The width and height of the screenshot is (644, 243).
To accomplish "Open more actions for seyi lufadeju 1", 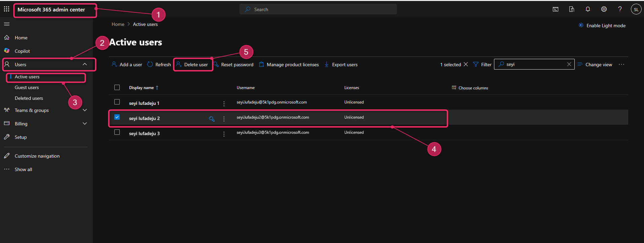I will [224, 104].
